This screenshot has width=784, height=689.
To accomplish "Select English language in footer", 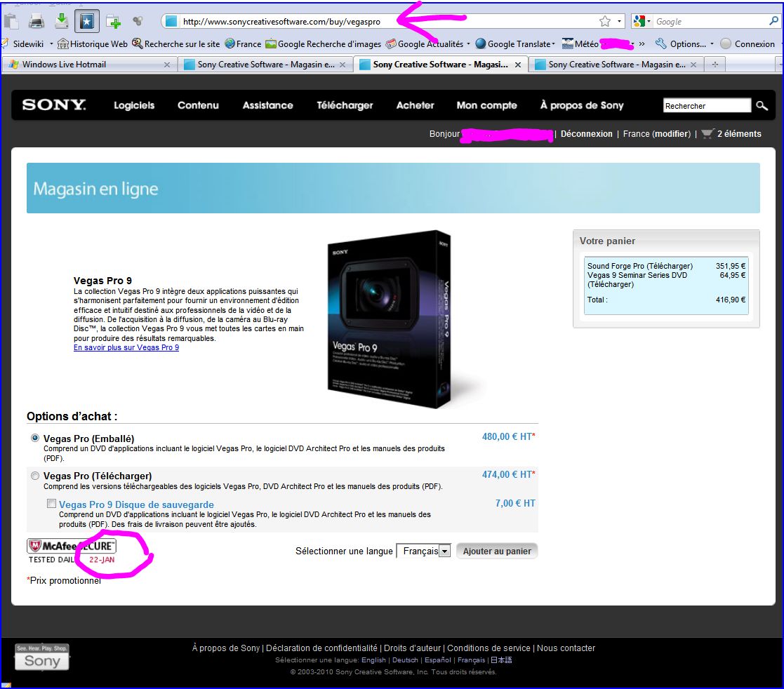I will (x=373, y=660).
